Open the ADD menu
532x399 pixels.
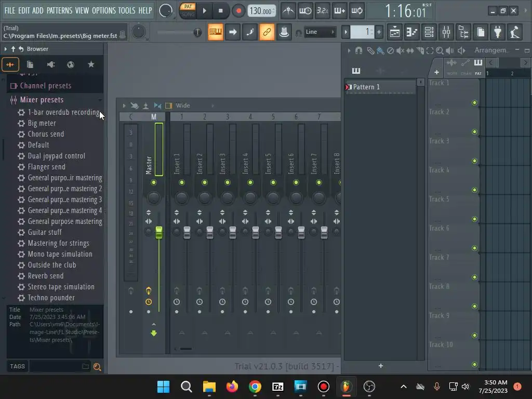pyautogui.click(x=37, y=10)
